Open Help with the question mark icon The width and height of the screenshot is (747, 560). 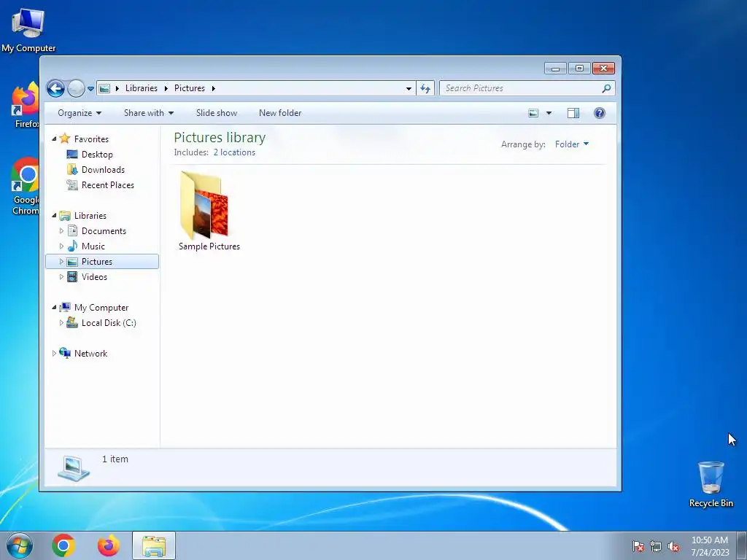[600, 113]
